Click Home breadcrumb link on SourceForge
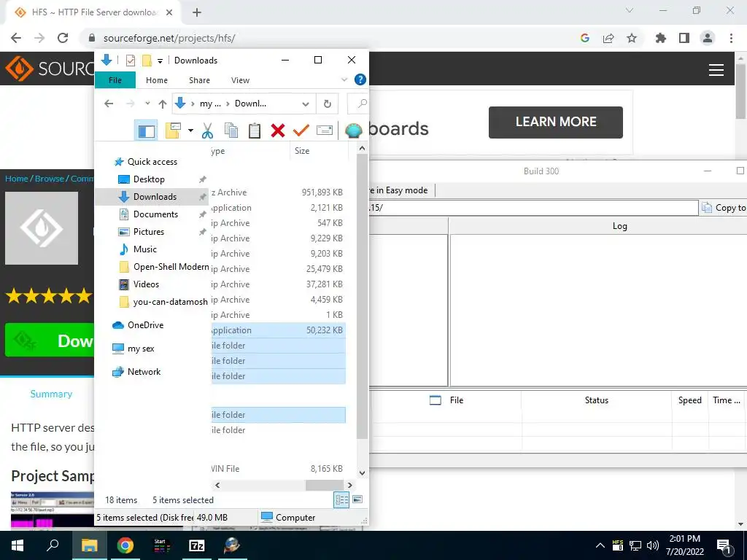 [17, 179]
